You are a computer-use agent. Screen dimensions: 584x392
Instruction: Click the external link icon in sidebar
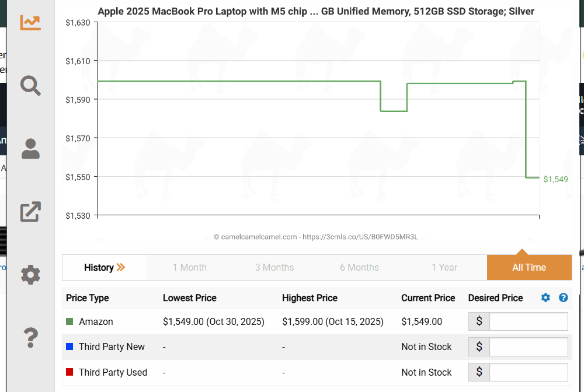click(30, 212)
